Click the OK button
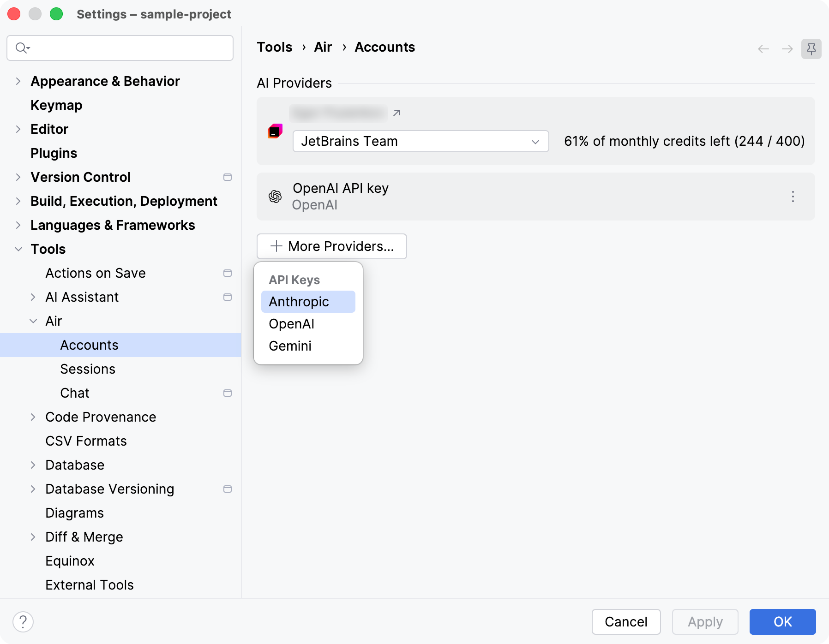 [783, 622]
